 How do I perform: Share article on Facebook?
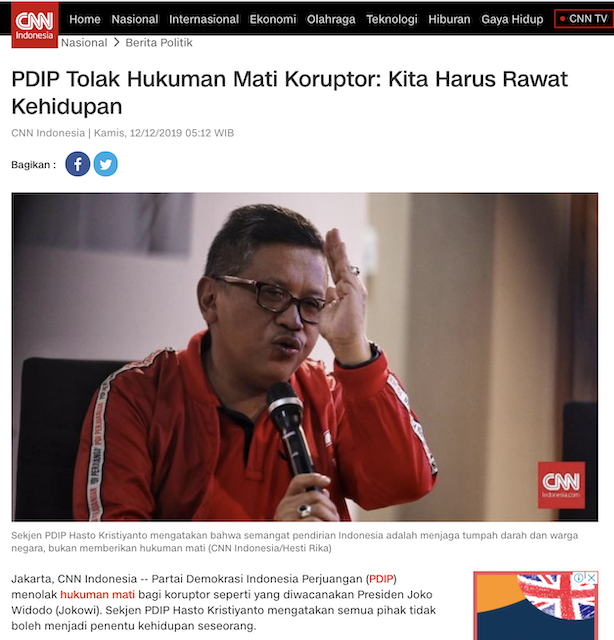(x=78, y=164)
